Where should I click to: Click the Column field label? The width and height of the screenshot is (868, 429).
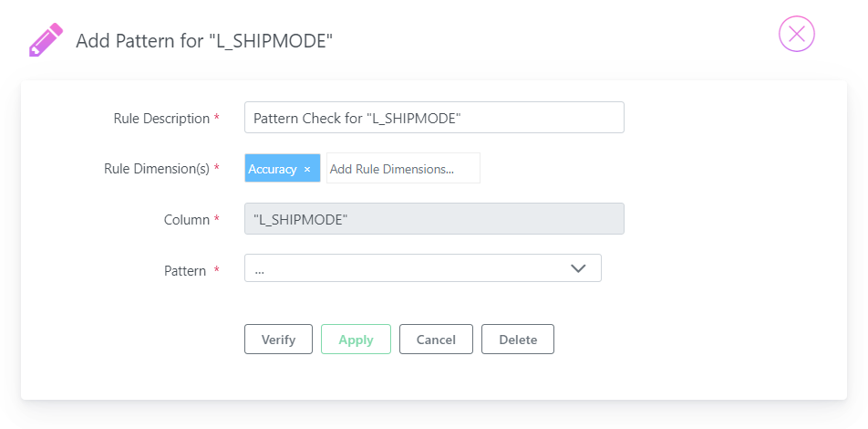(187, 219)
